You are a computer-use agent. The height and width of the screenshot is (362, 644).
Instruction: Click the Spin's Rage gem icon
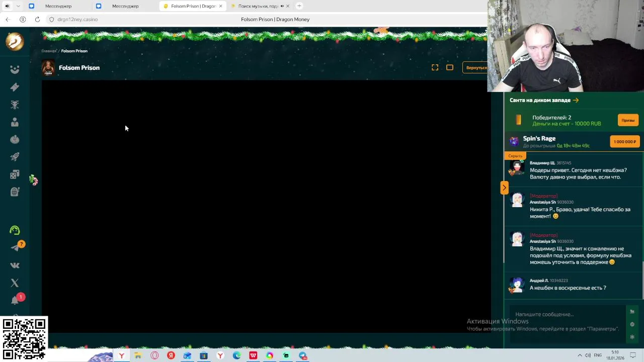click(x=514, y=142)
